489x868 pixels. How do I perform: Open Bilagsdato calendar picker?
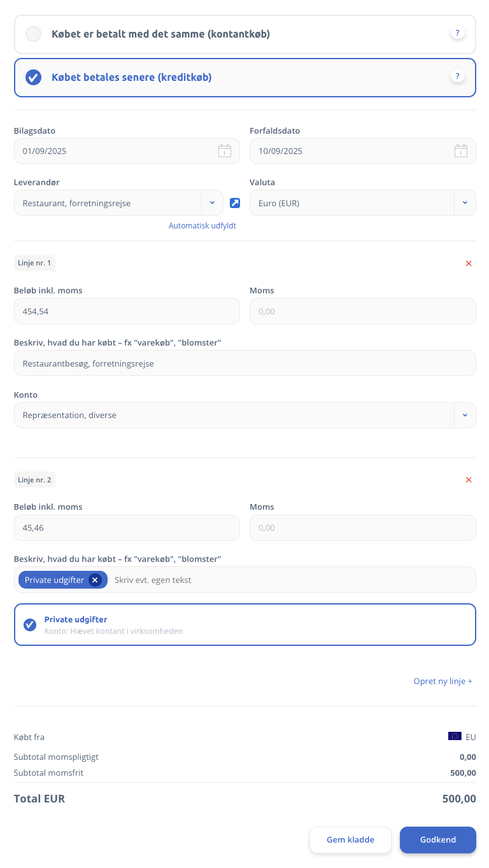(x=224, y=151)
